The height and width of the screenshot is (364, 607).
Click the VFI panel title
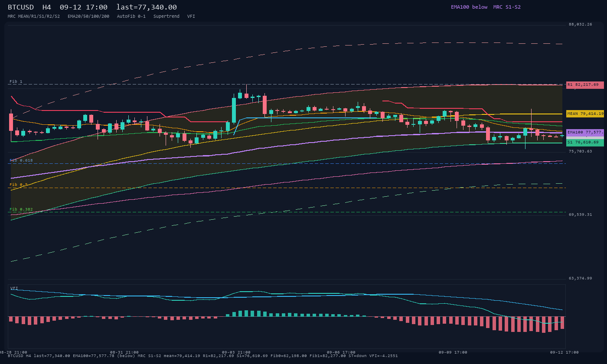tap(14, 288)
